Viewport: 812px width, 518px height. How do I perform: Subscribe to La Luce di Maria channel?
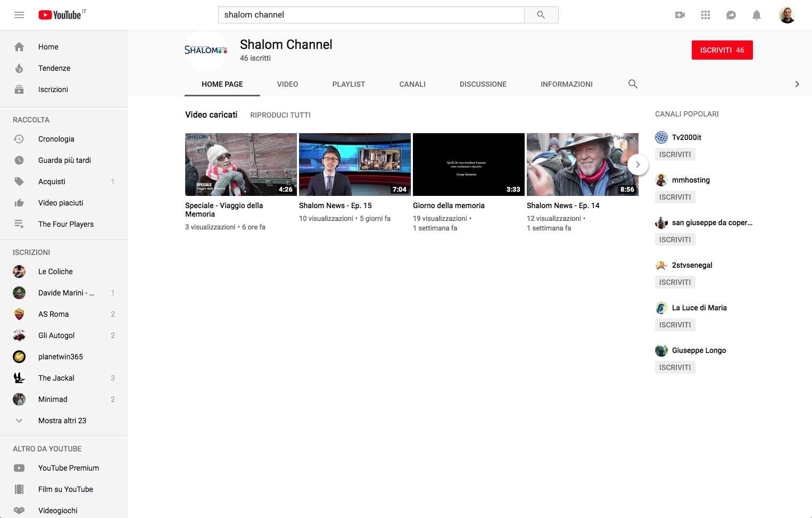(x=675, y=325)
